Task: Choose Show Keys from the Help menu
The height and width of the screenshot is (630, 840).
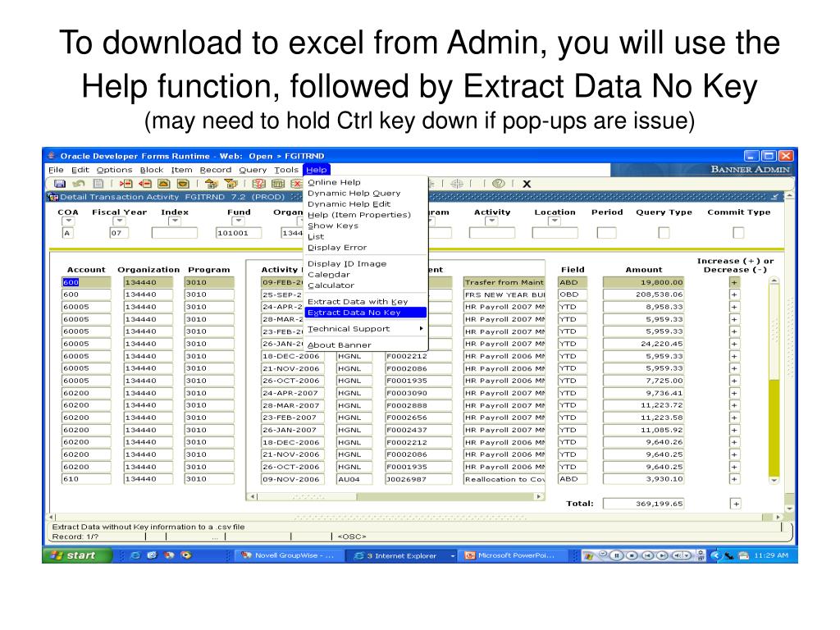Action: (x=366, y=226)
